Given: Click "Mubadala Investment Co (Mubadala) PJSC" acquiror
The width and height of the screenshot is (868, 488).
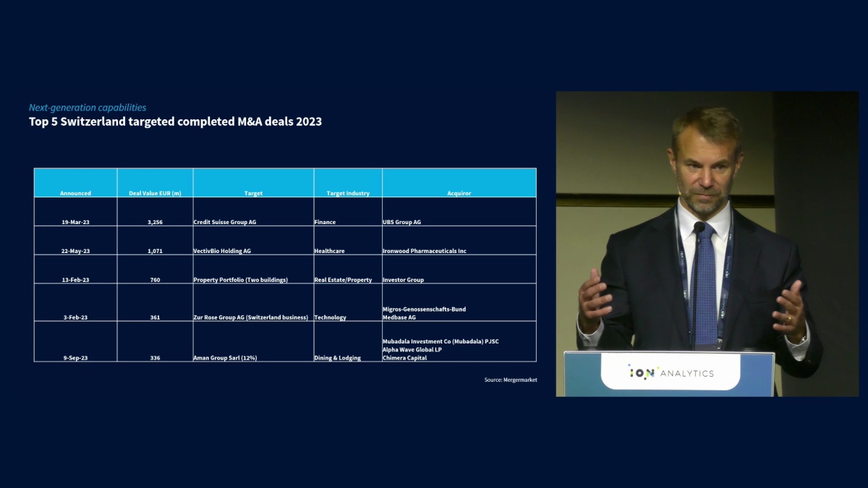Looking at the screenshot, I should click(x=441, y=341).
